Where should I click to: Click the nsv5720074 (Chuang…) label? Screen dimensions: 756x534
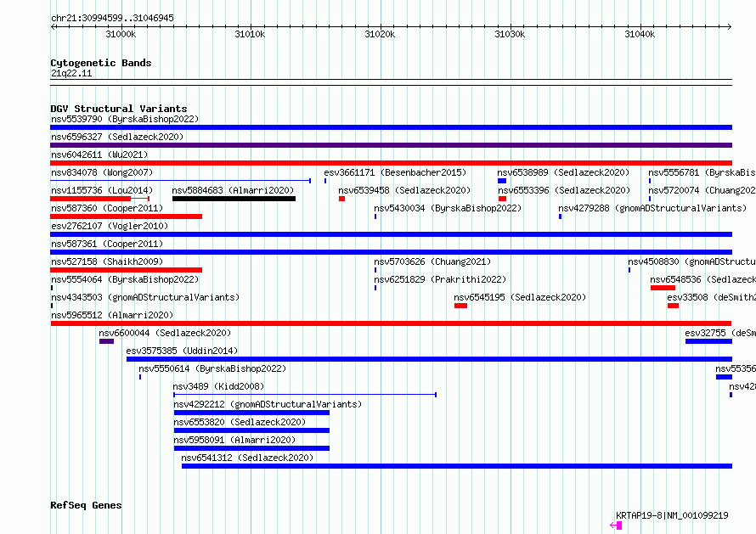702,190
